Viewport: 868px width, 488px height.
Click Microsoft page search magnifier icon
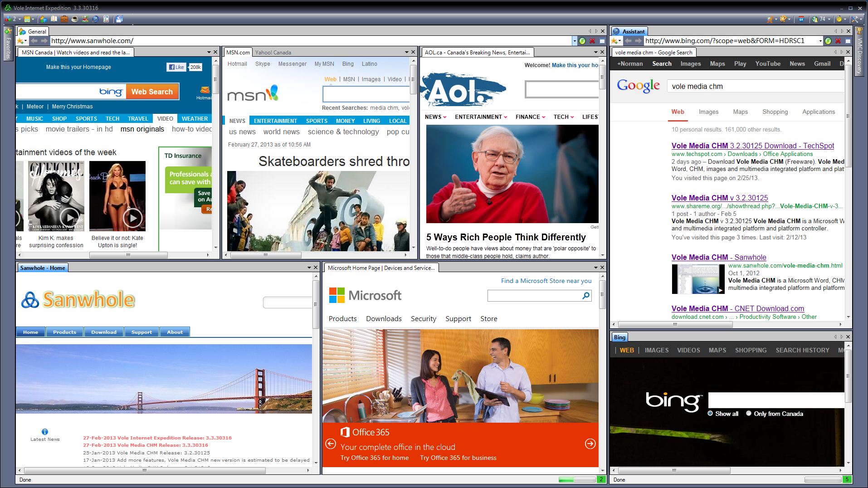tap(586, 296)
